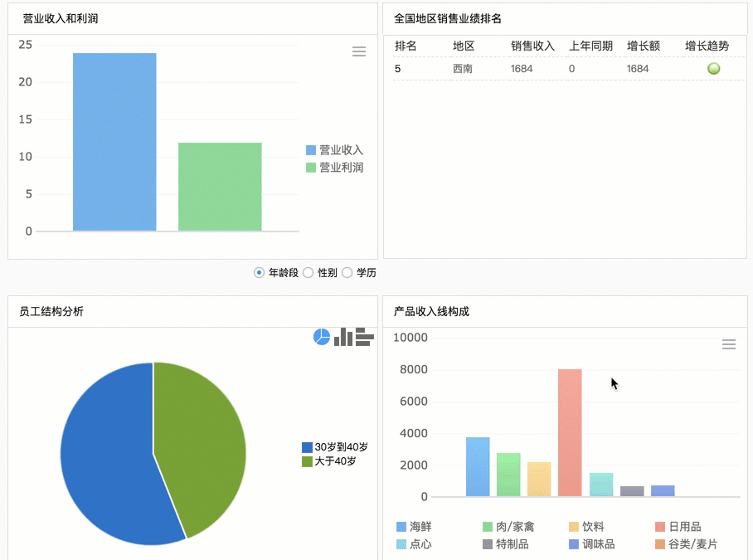753x560 pixels.
Task: Toggle 海鲜 legend item
Action: pos(414,526)
